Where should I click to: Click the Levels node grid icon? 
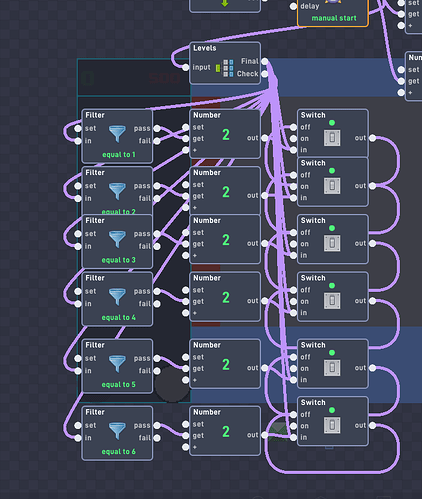click(225, 68)
